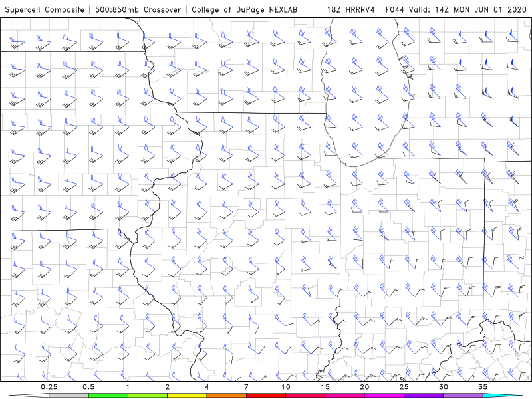Click the "10" legend value

286,387
